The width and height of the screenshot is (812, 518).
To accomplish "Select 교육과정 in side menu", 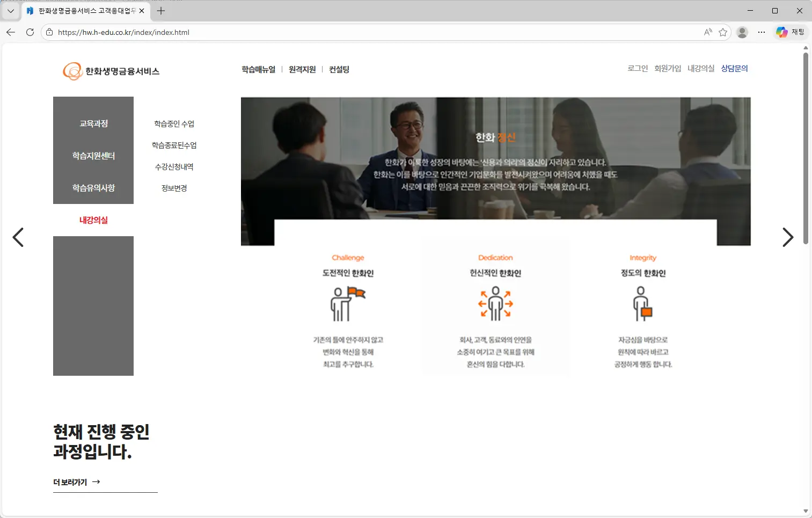I will (x=93, y=123).
